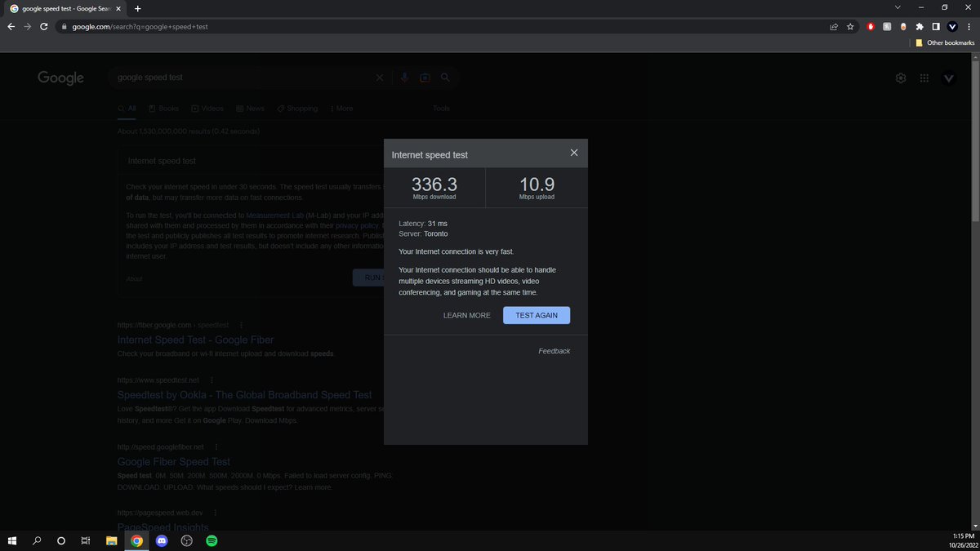Open Cortana from the taskbar
The height and width of the screenshot is (551, 980).
point(61,540)
